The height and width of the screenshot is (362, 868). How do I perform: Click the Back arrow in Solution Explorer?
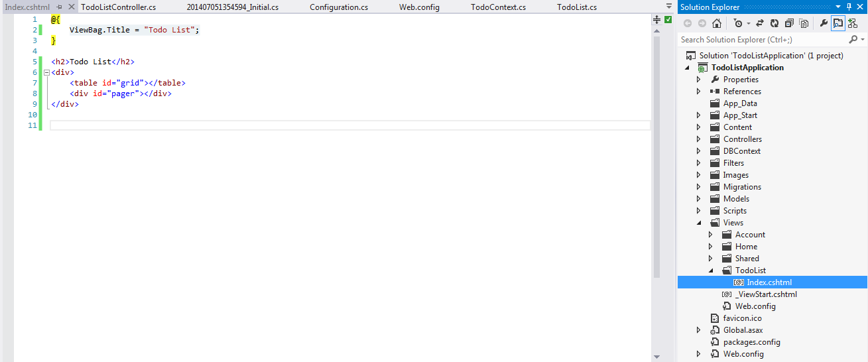click(x=688, y=23)
